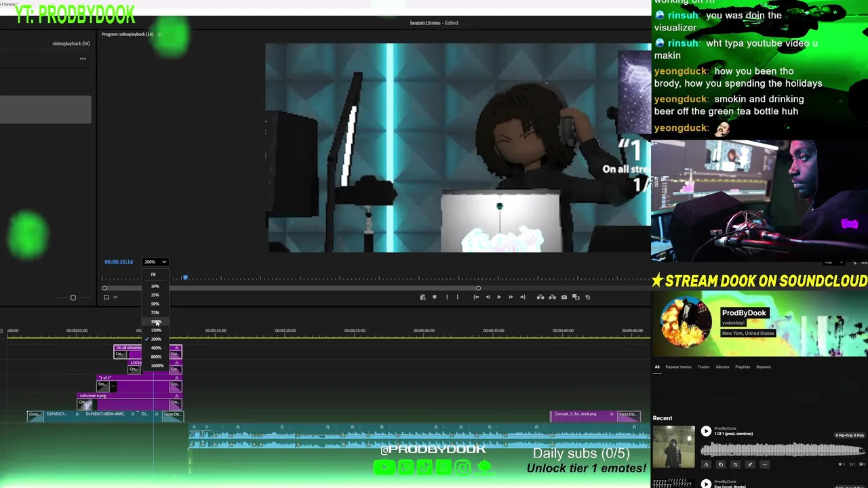
Task: Click the Go to Out point button
Action: pos(523,297)
